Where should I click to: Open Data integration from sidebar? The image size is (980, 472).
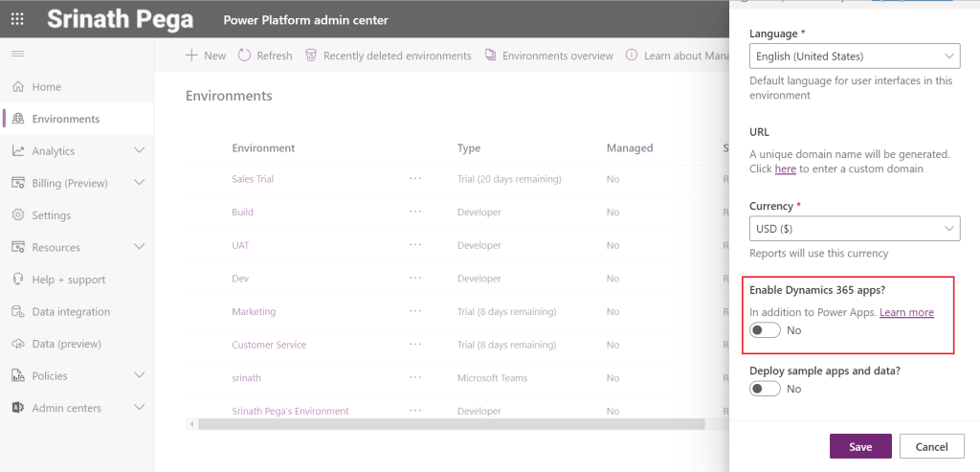(x=18, y=312)
